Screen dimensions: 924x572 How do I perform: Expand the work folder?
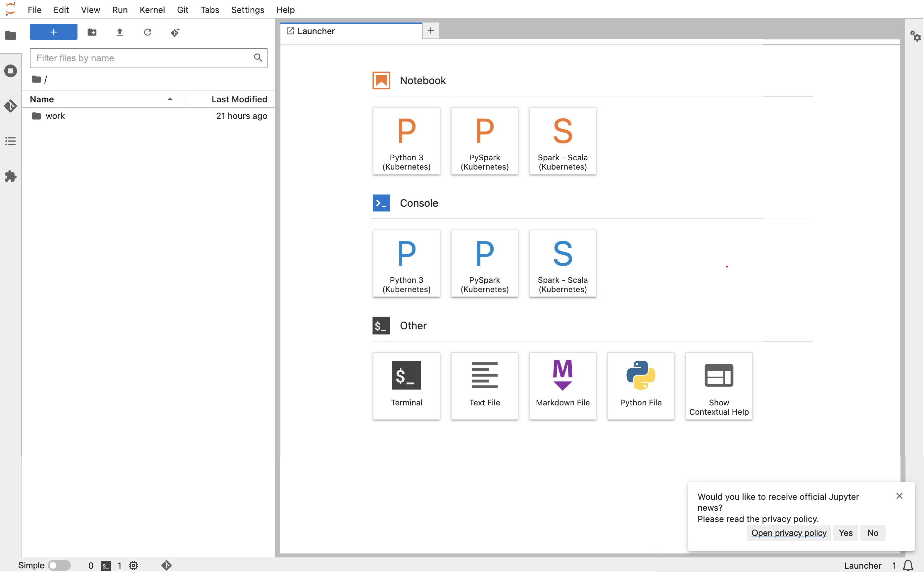[55, 116]
